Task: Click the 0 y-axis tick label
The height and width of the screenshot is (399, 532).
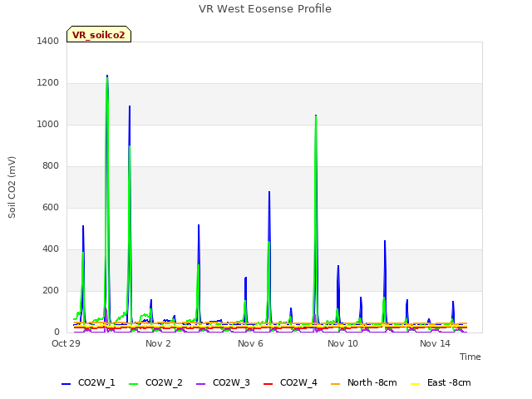Action: [x=57, y=332]
